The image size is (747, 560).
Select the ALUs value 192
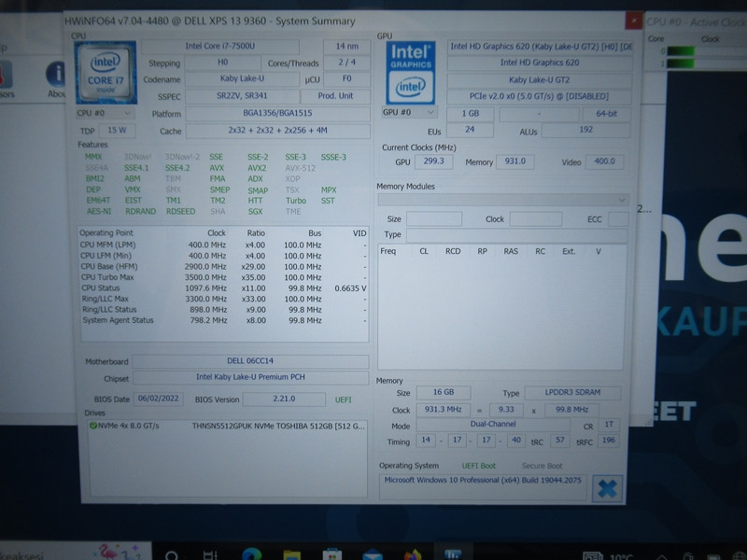[586, 130]
